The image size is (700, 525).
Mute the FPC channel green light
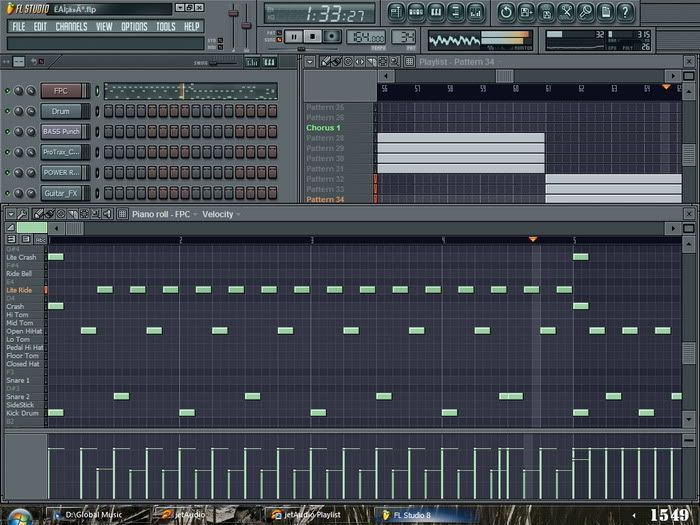click(7, 91)
